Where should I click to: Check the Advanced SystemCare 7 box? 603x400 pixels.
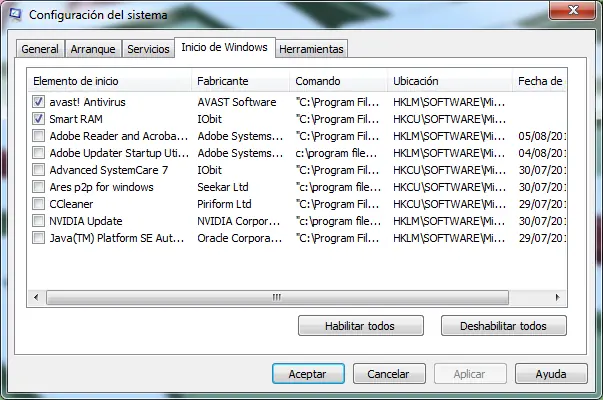38,170
